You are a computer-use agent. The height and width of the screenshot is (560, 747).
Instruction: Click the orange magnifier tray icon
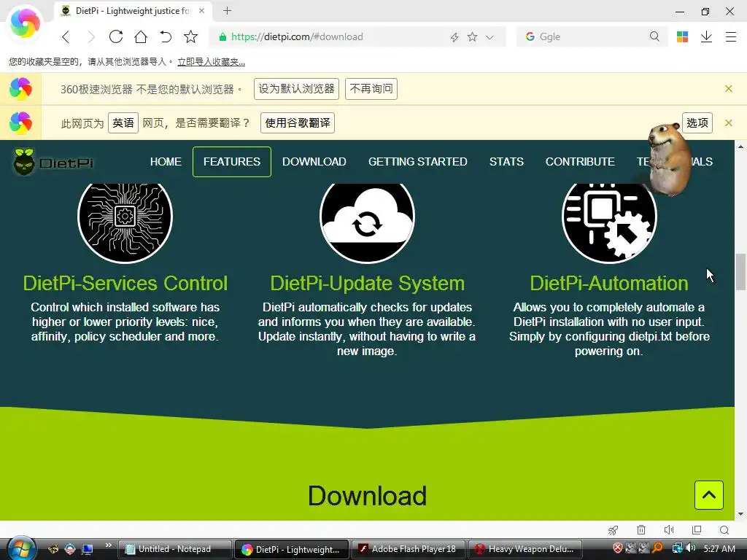[657, 548]
